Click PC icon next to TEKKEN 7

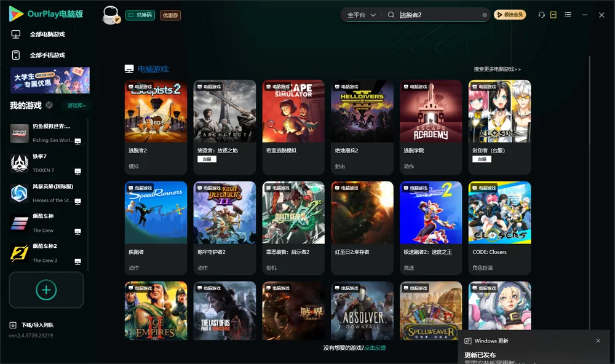point(77,172)
